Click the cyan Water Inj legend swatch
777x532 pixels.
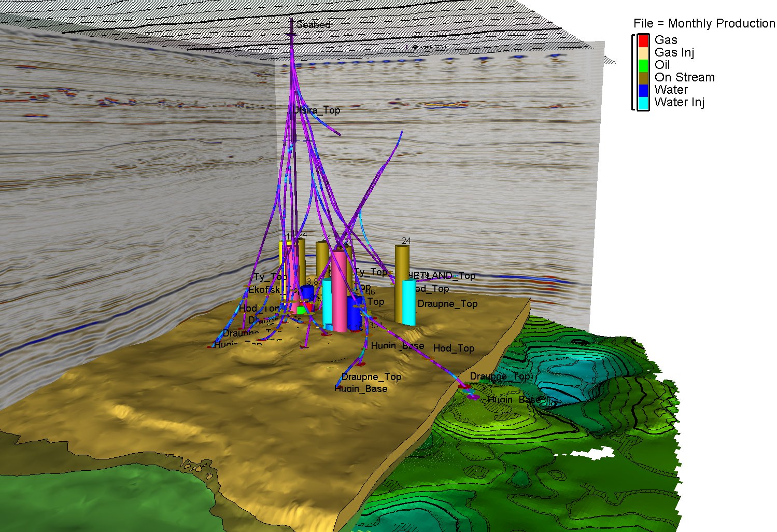click(643, 102)
